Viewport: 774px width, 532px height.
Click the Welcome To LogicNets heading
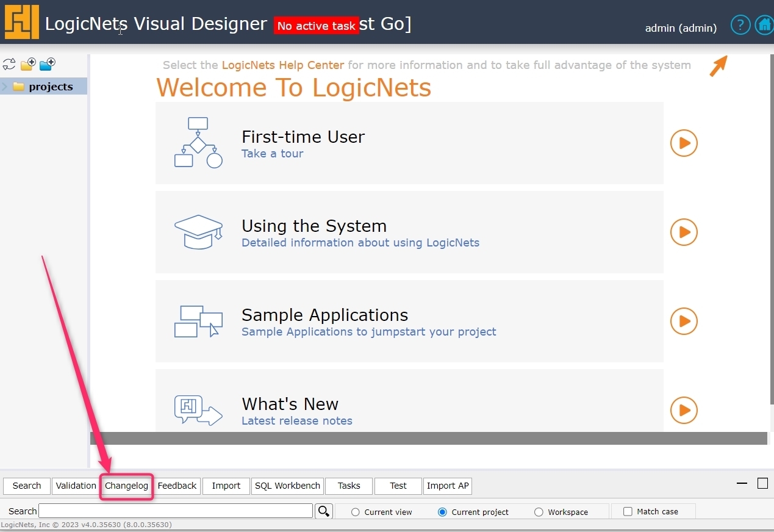pos(294,88)
